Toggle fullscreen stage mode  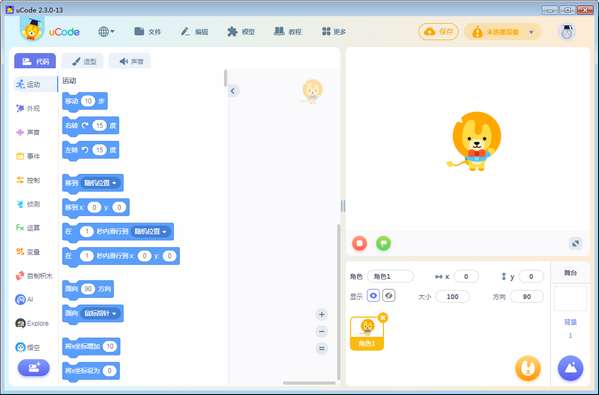coord(575,243)
